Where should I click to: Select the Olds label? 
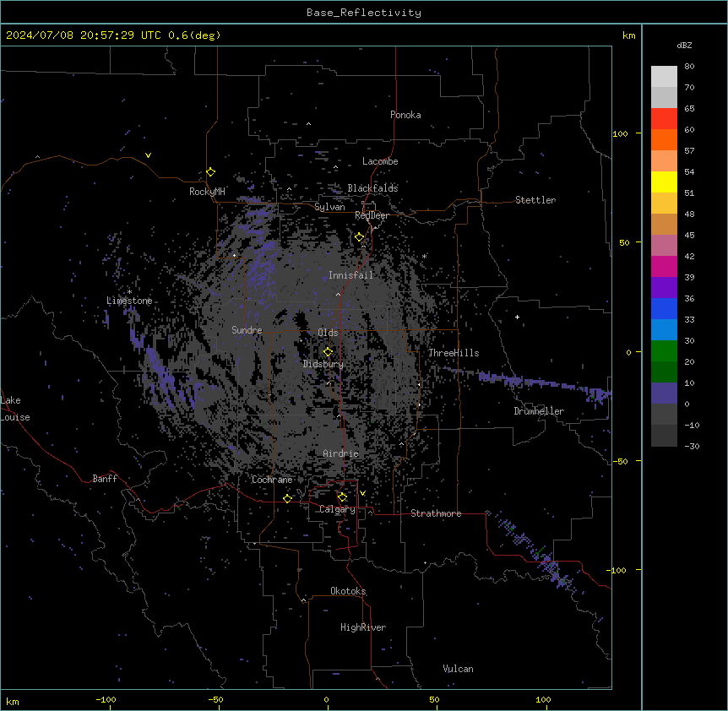tap(328, 333)
